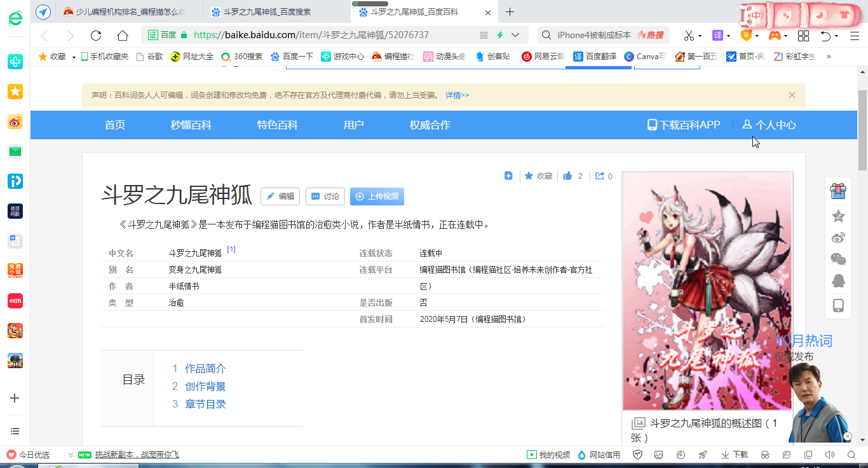The image size is (868, 468).
Task: Click the purple translate toolbar icon
Action: (717, 36)
